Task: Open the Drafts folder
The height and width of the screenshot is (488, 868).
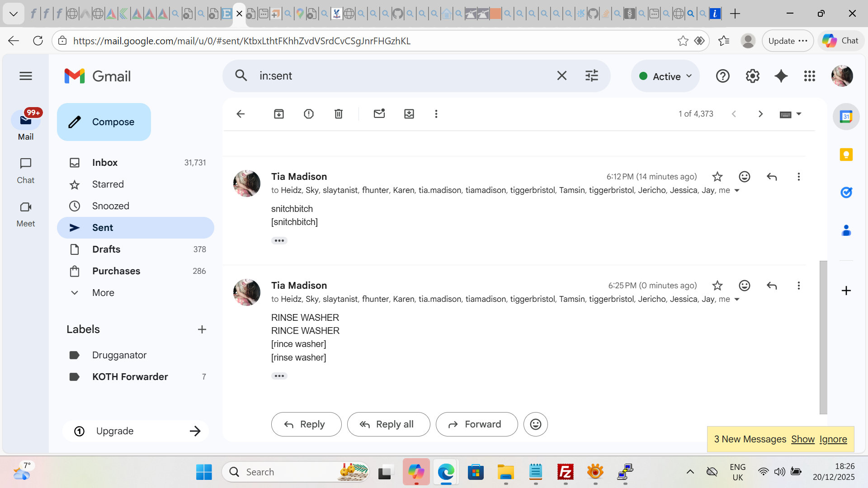Action: pos(106,249)
